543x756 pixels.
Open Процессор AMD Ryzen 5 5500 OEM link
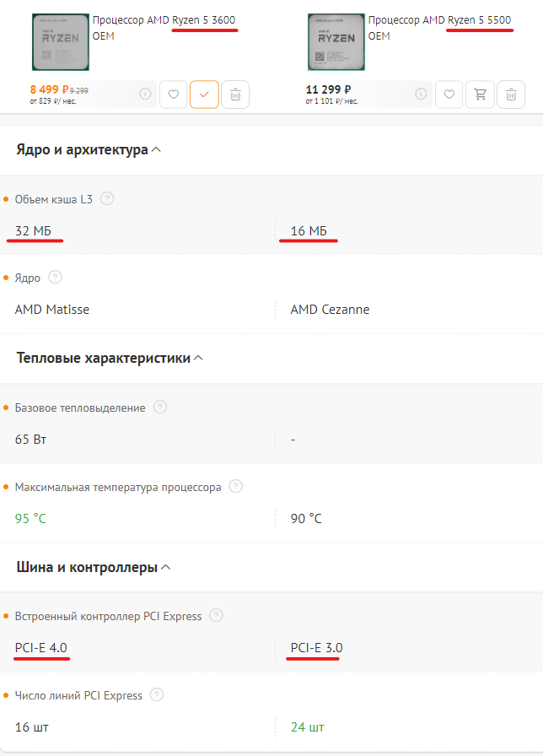point(439,28)
